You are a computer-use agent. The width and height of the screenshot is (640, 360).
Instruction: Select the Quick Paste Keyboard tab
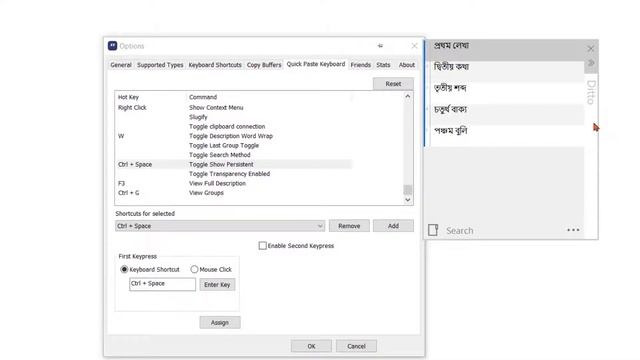tap(316, 64)
